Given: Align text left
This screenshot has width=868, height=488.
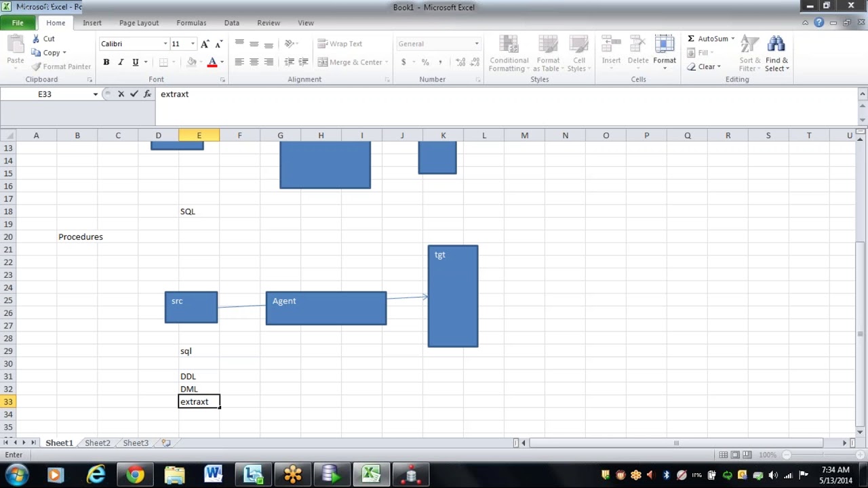Looking at the screenshot, I should pos(239,62).
